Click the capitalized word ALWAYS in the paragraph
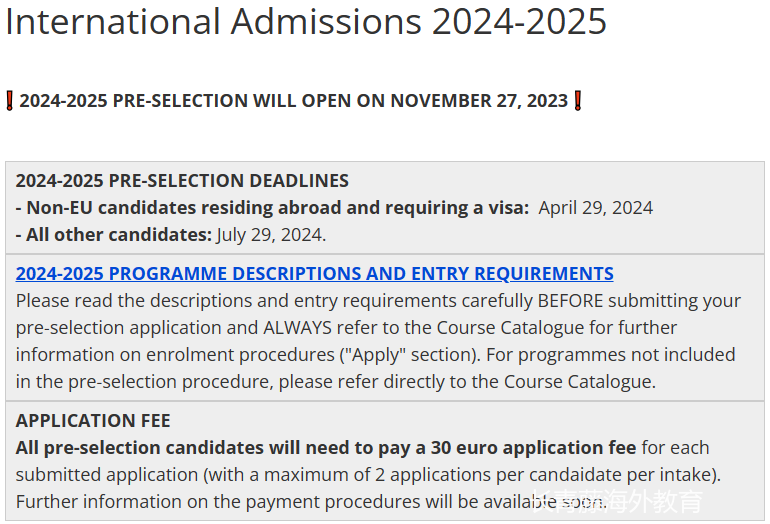Screen dimensions: 770x524 coord(300,328)
